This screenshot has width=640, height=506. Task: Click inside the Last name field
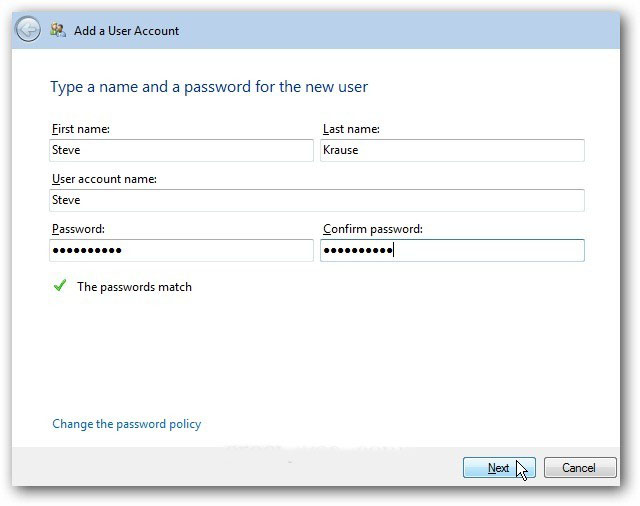coord(452,150)
